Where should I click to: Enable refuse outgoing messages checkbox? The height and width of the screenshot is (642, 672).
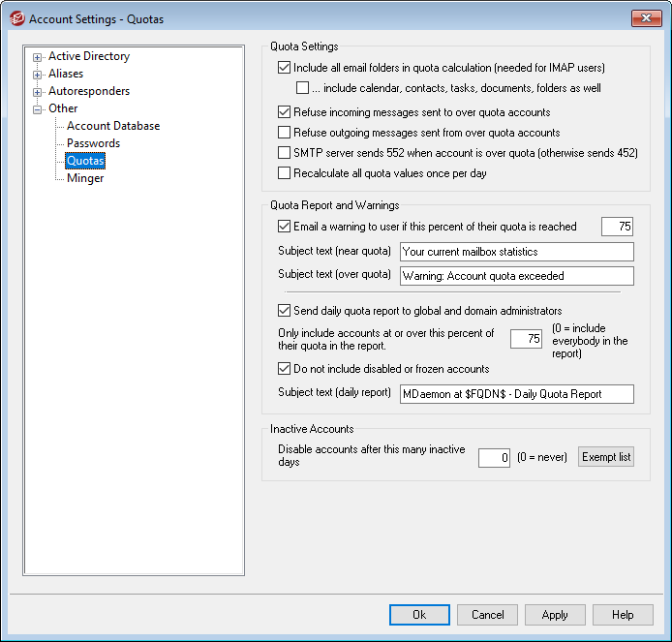pyautogui.click(x=284, y=133)
